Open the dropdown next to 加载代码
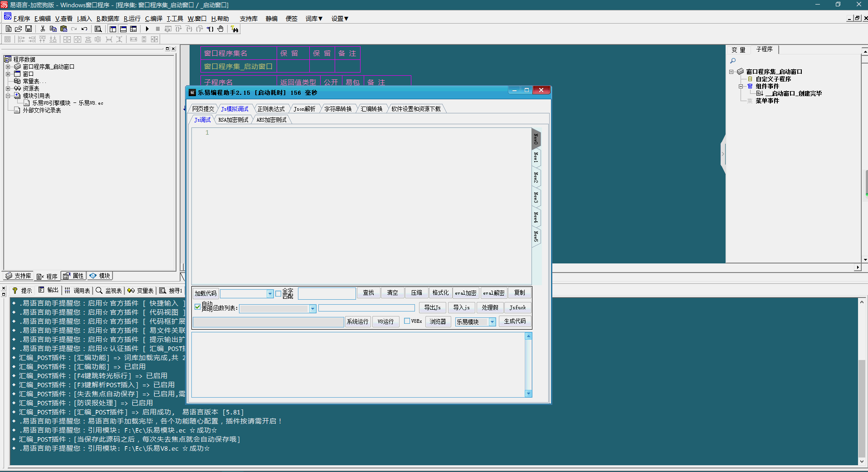868x472 pixels. click(270, 294)
